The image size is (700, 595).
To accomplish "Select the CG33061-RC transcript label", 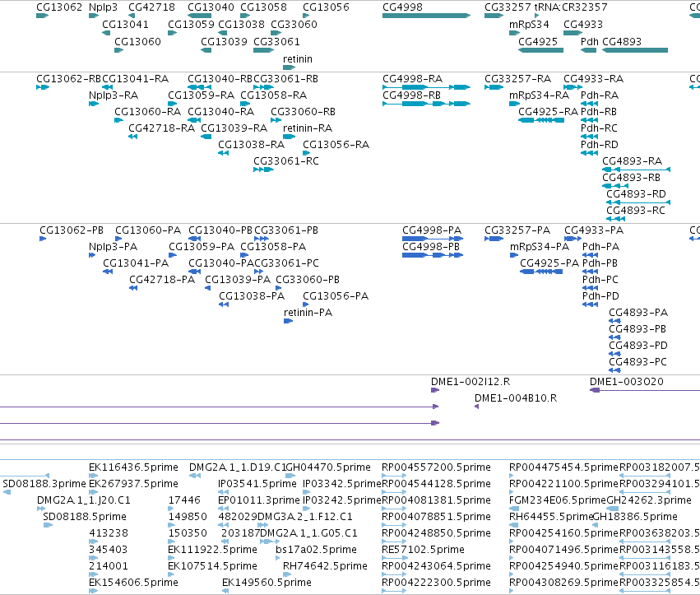I will (286, 160).
